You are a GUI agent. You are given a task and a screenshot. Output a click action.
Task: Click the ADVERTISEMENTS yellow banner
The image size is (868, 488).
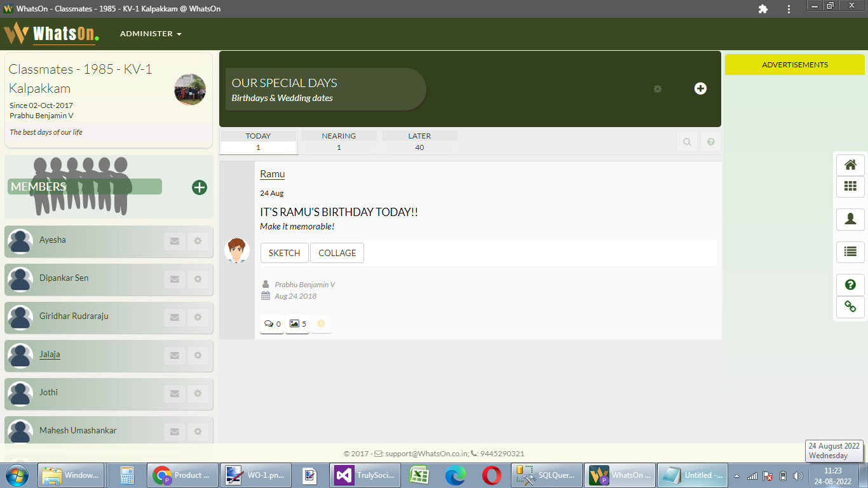(795, 65)
